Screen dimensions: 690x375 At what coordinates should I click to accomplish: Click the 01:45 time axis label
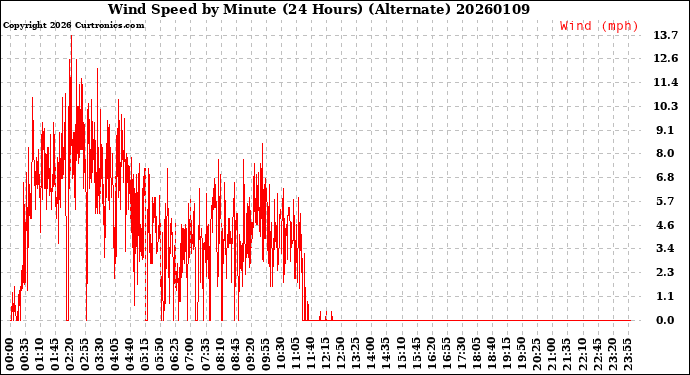[55, 355]
